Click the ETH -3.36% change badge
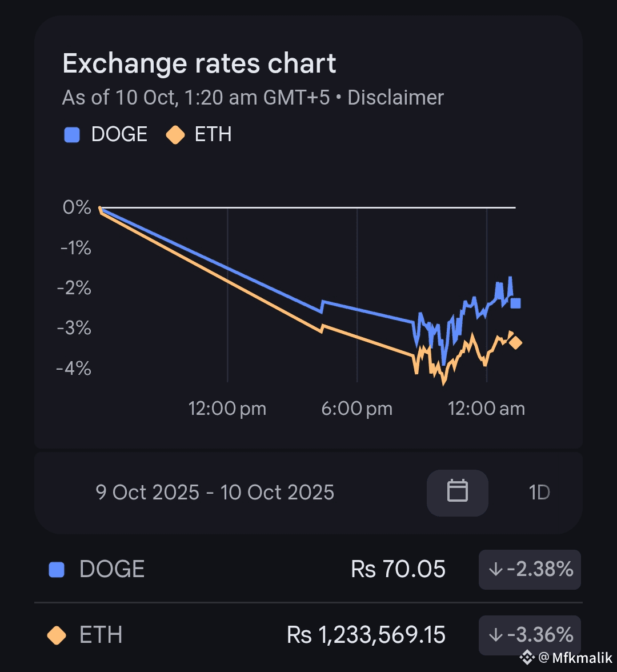The height and width of the screenshot is (672, 617). click(x=530, y=635)
